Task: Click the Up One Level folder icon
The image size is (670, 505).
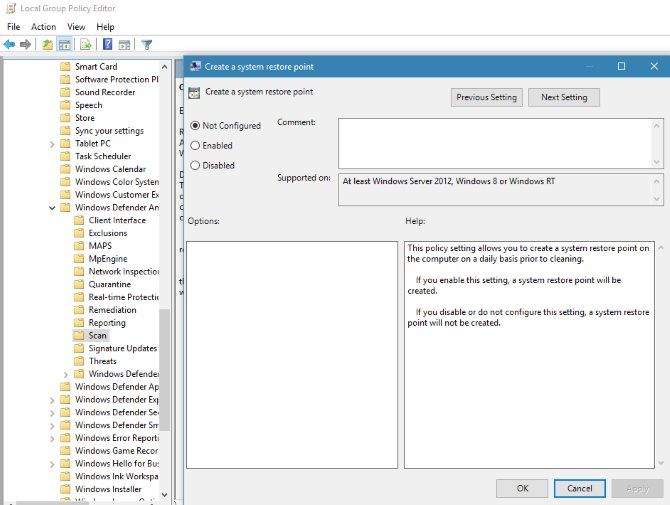Action: 47,44
